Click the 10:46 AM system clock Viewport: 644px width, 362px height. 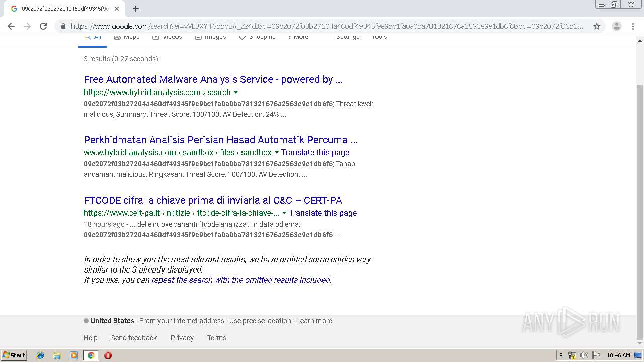pyautogui.click(x=618, y=355)
